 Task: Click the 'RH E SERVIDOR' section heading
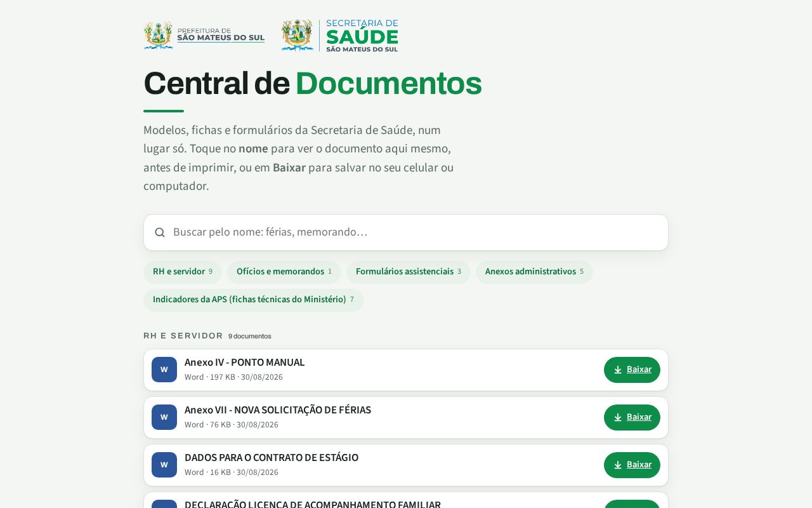[x=183, y=336]
